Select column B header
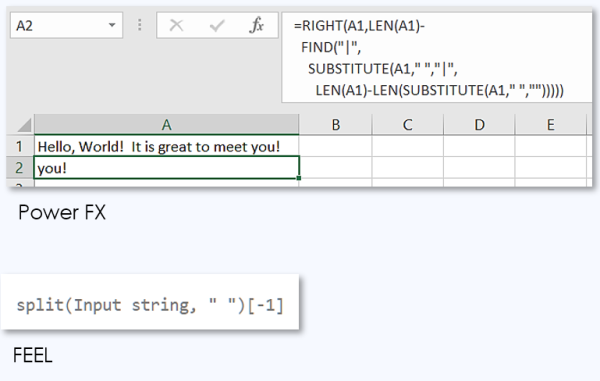600x381 pixels. (x=335, y=125)
